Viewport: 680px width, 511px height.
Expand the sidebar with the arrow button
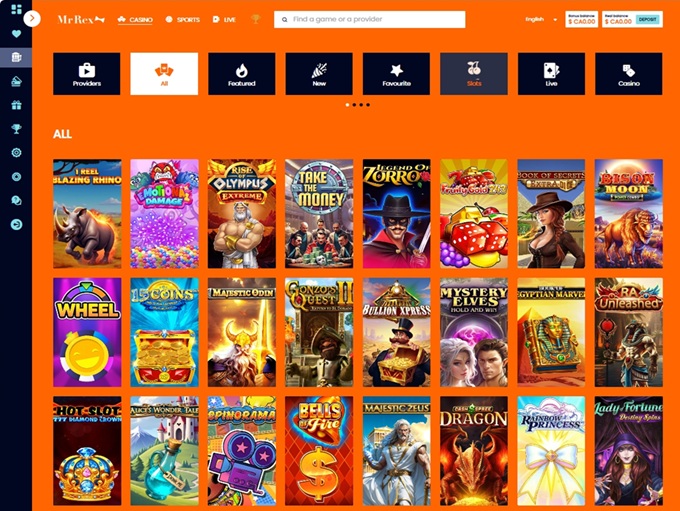click(32, 19)
